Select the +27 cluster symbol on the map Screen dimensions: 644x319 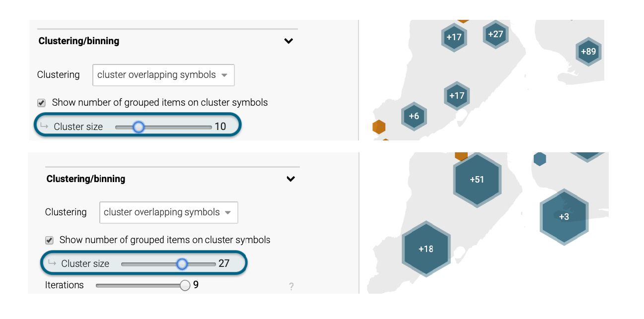[496, 34]
